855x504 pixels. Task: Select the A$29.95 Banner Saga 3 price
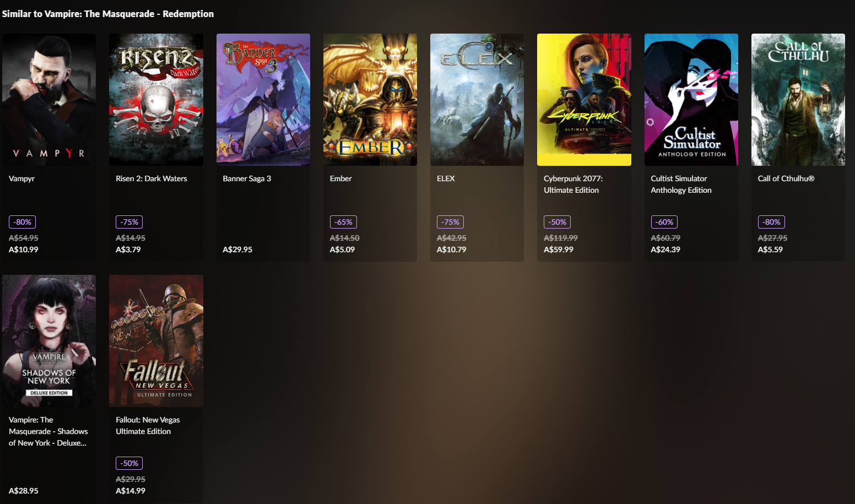click(x=237, y=250)
